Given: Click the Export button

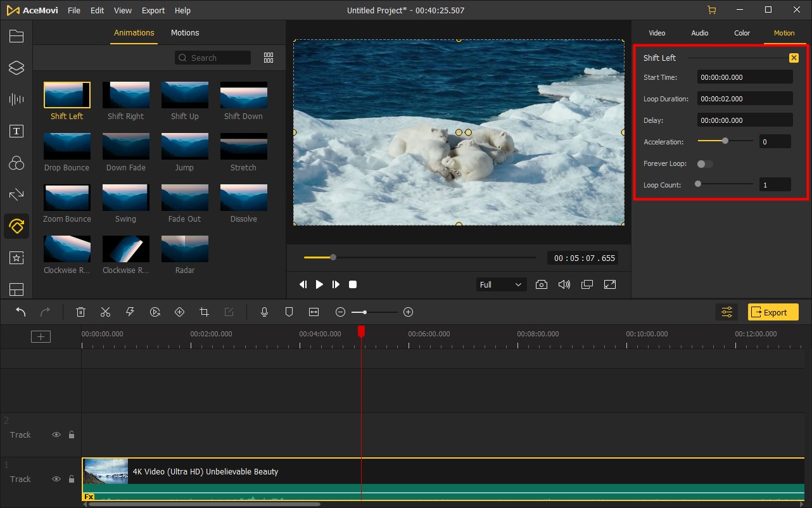Looking at the screenshot, I should [x=772, y=312].
